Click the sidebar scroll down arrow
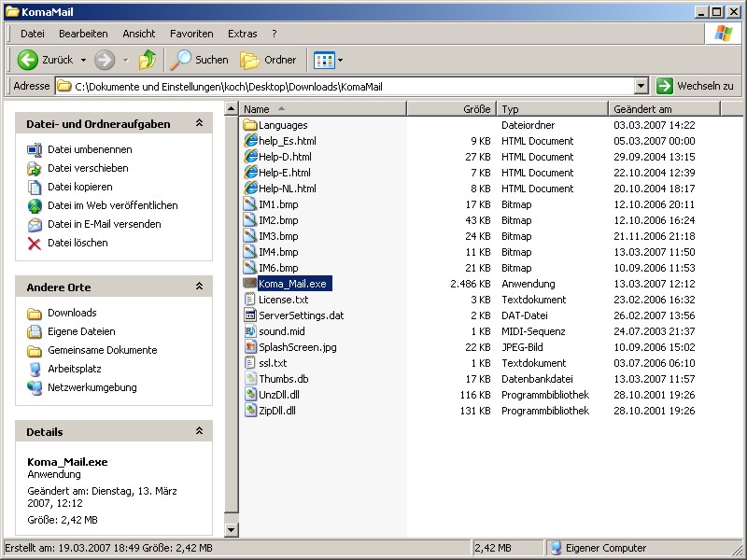747x560 pixels. 231,529
